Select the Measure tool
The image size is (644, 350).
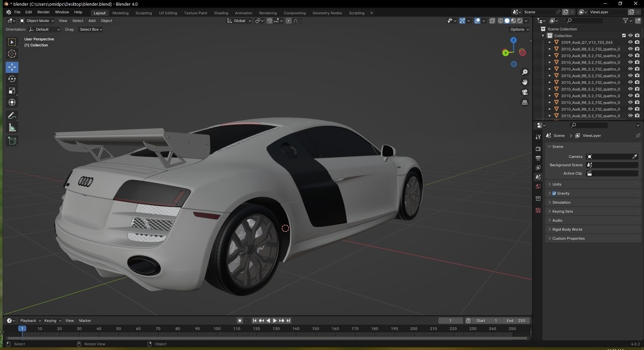(x=12, y=128)
